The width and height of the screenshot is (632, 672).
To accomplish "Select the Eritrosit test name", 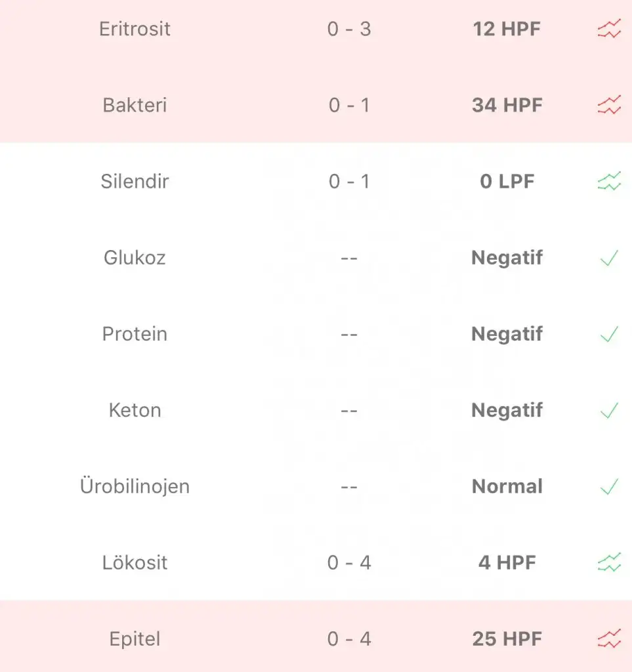I will [135, 29].
